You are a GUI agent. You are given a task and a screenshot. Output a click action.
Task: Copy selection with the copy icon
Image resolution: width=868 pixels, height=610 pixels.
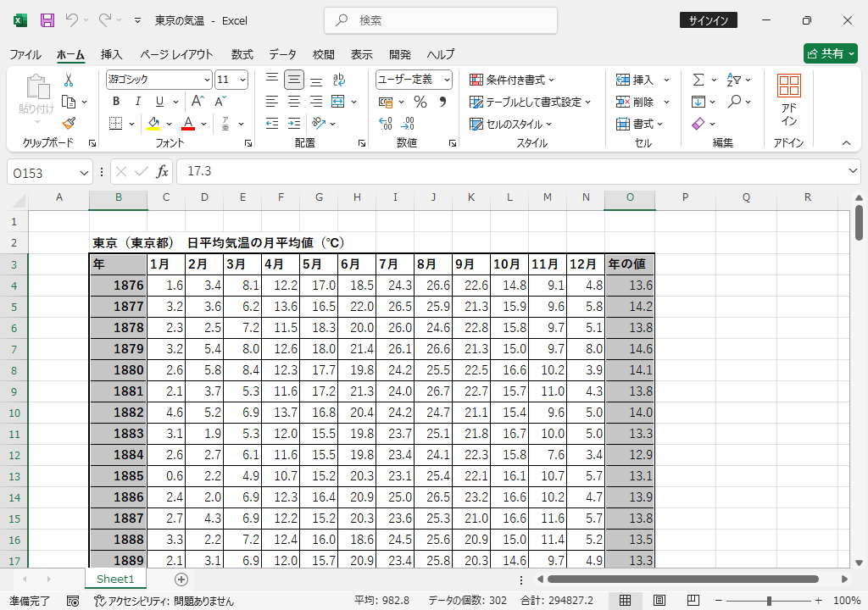tap(69, 102)
